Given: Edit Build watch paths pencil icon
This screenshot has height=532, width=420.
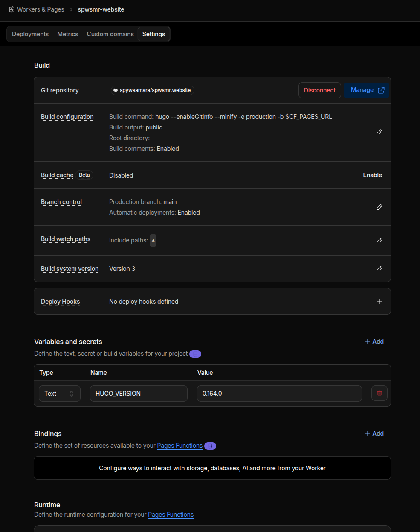Looking at the screenshot, I should 379,241.
